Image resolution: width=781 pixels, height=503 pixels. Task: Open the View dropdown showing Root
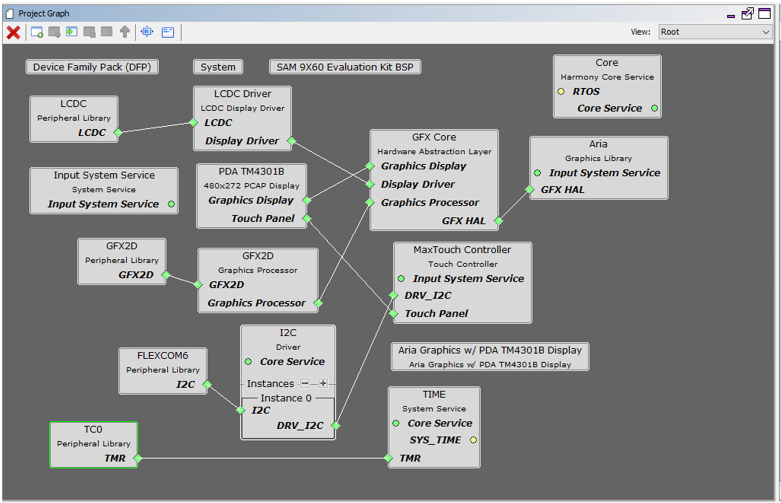715,32
